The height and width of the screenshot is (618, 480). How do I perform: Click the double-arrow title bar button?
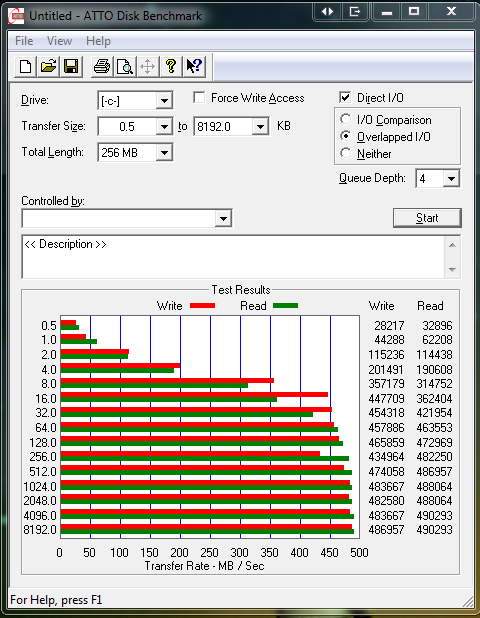[x=327, y=11]
